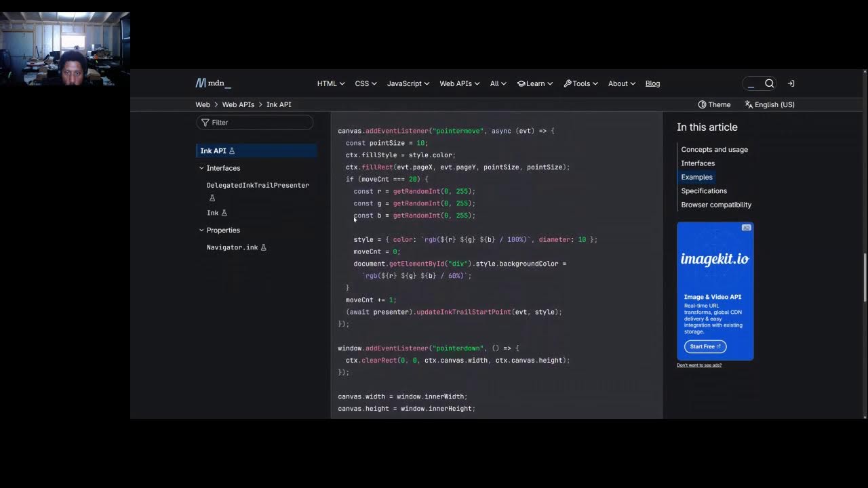Click experimental flask icon beside Navigator.ink
The height and width of the screenshot is (488, 868).
(x=264, y=247)
